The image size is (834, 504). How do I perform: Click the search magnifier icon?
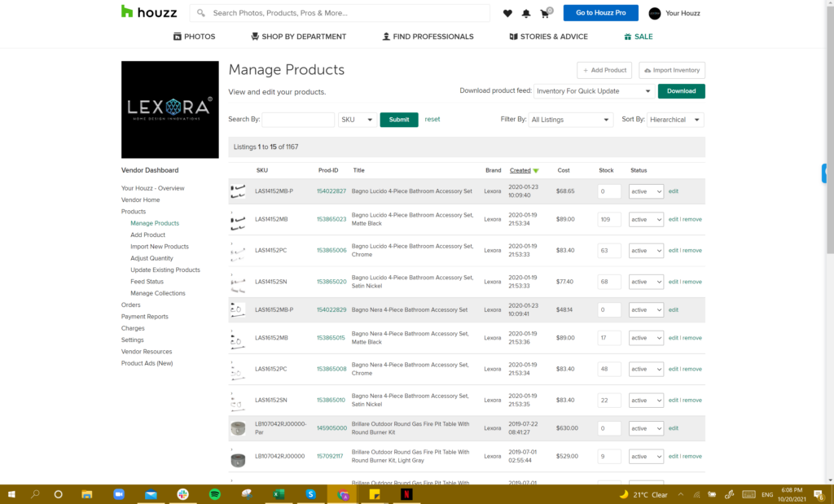pos(201,13)
